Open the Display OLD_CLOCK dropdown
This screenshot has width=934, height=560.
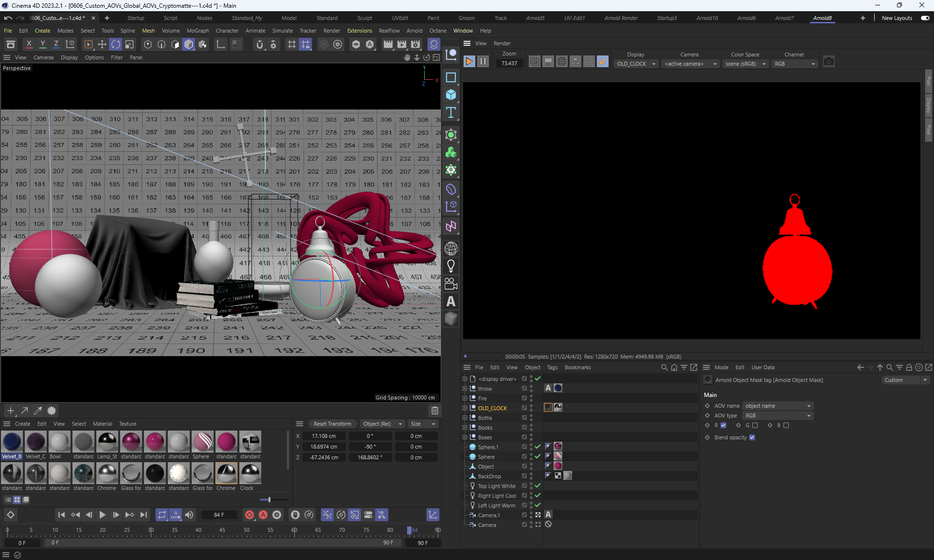pyautogui.click(x=636, y=64)
